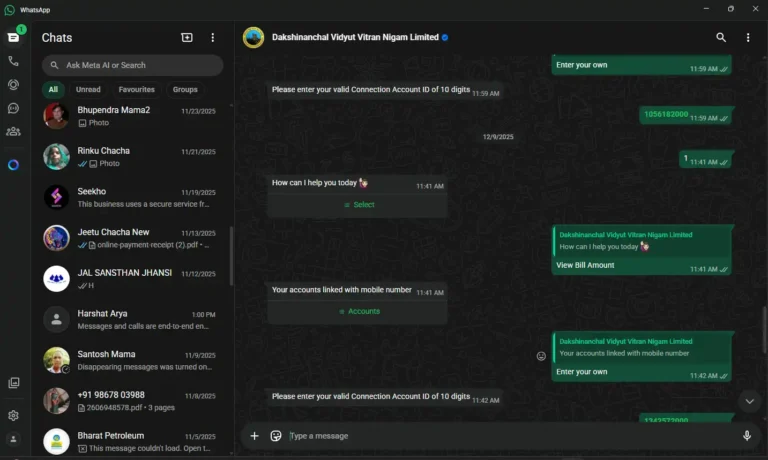Viewport: 768px width, 460px height.
Task: Click the WhatsApp logo in the title bar
Action: [9, 10]
